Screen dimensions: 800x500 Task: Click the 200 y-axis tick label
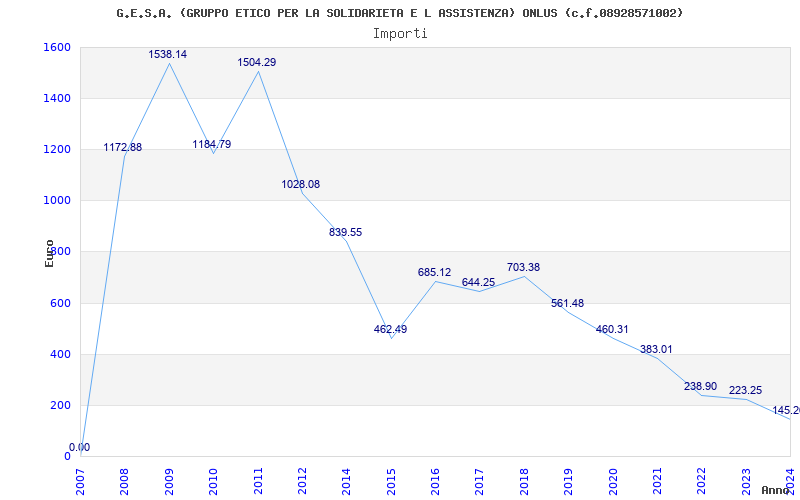(x=60, y=405)
